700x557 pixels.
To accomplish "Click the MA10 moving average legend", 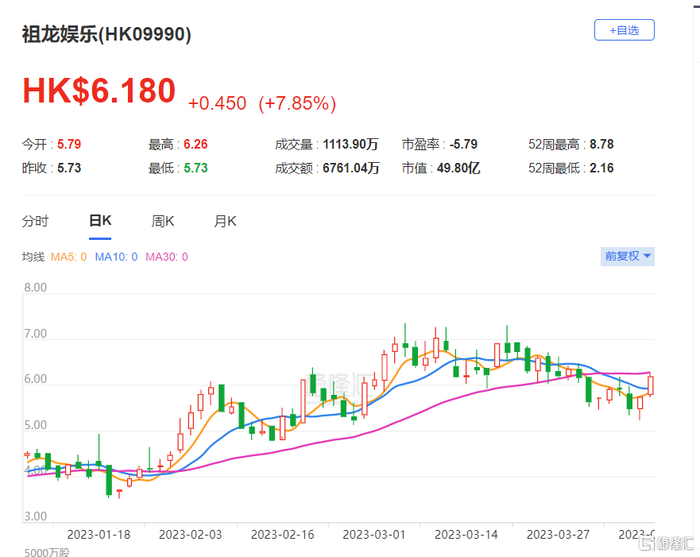I will [116, 257].
